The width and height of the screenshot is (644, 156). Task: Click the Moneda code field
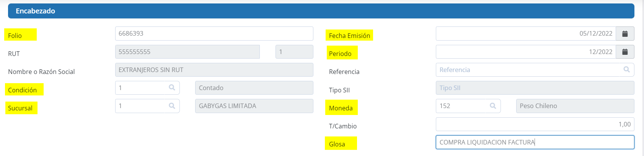461,106
